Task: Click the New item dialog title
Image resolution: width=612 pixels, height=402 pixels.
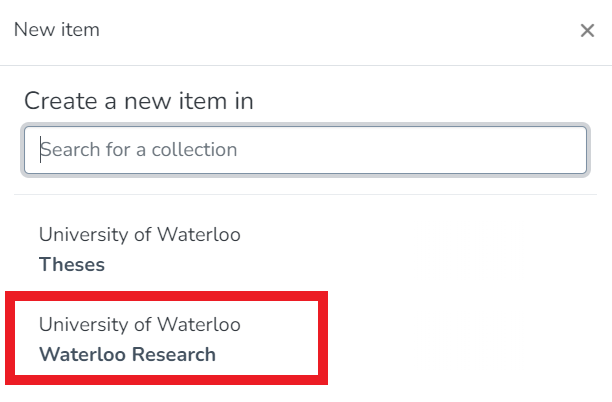Action: click(x=57, y=30)
